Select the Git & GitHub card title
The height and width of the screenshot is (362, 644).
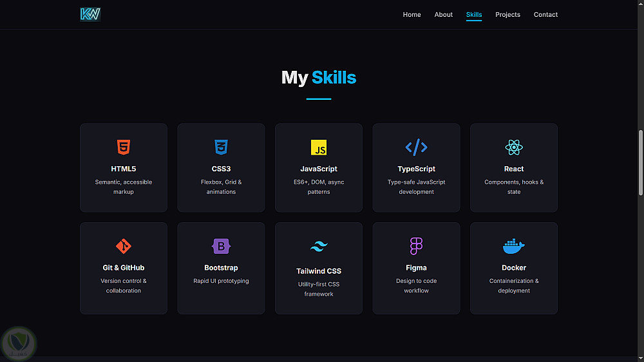click(x=123, y=267)
